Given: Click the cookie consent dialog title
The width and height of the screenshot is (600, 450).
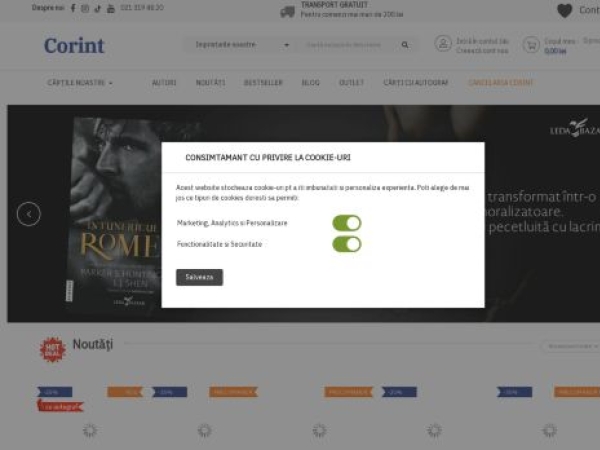Looking at the screenshot, I should pyautogui.click(x=268, y=158).
